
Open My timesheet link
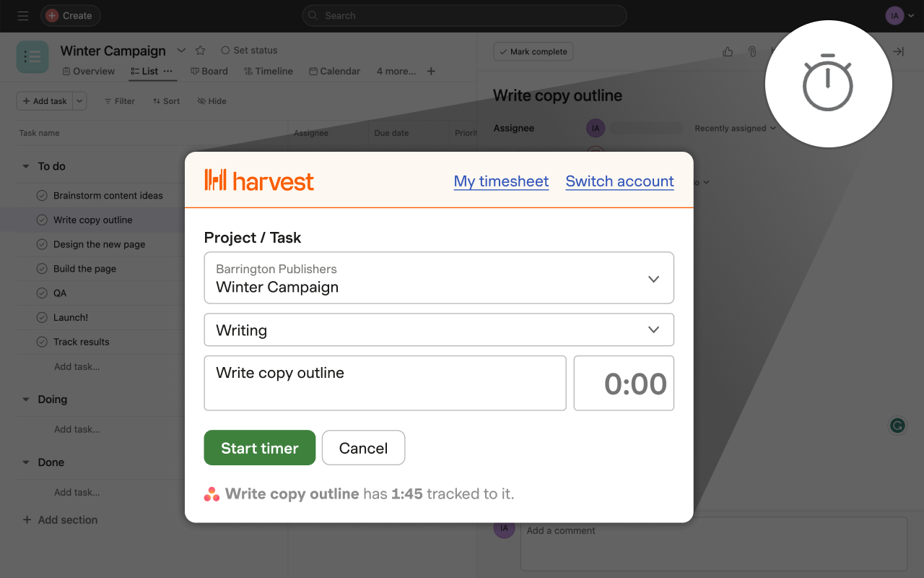[x=501, y=181]
